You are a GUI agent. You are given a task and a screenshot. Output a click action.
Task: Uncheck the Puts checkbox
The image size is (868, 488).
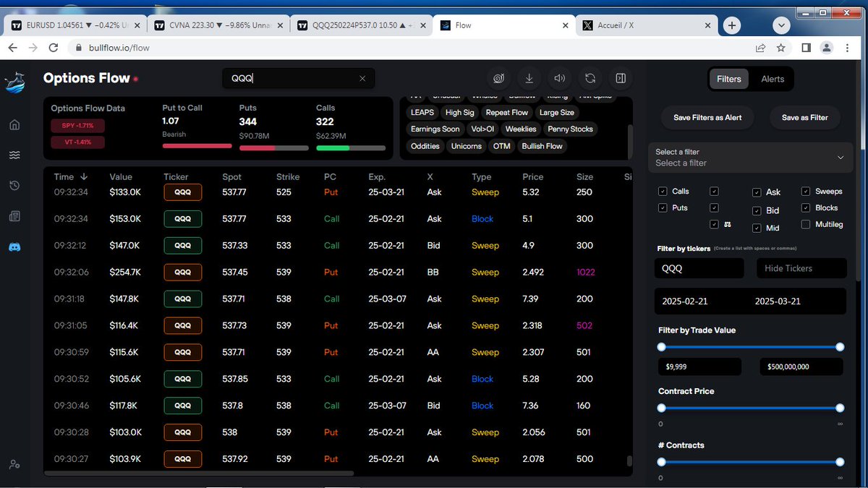point(663,208)
